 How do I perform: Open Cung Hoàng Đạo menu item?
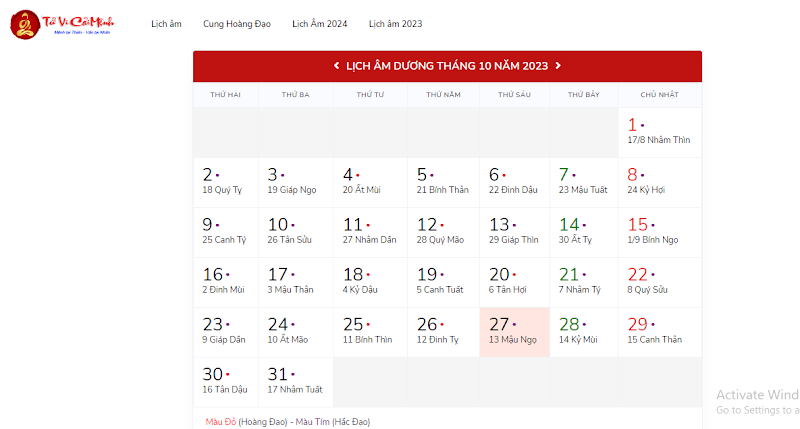click(x=237, y=24)
